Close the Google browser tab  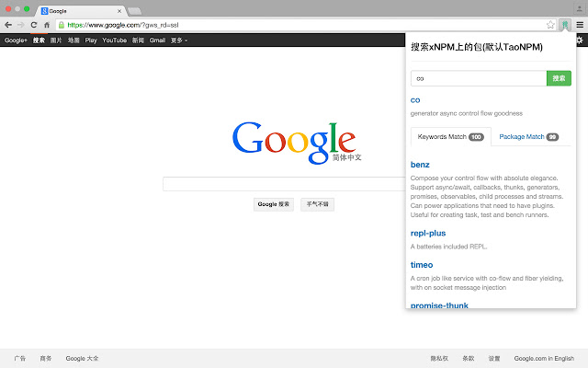119,11
